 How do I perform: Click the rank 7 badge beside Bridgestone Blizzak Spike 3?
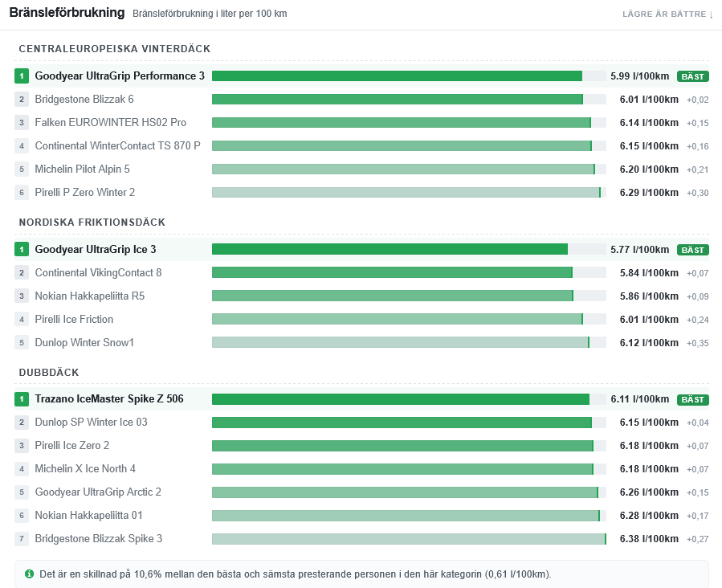tap(22, 538)
